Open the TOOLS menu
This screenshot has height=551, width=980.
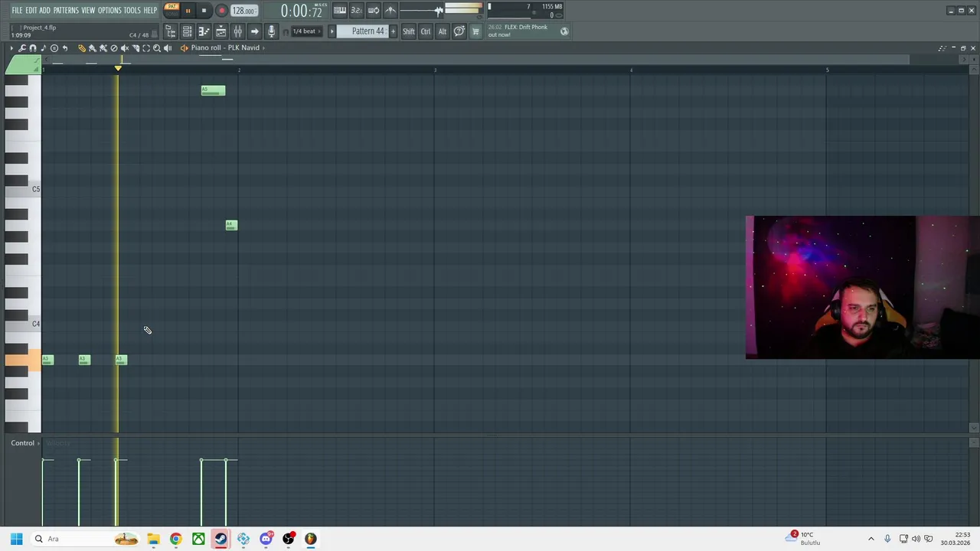132,10
